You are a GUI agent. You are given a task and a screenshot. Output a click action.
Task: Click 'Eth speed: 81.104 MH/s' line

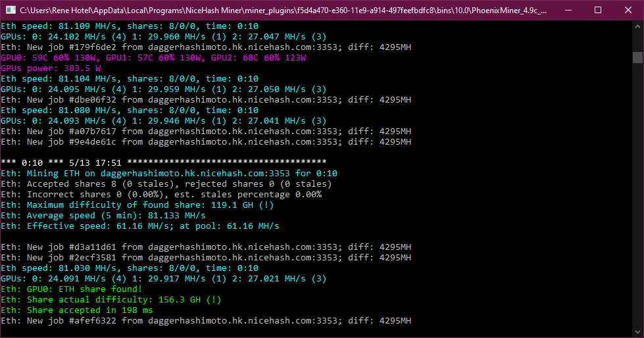(130, 79)
